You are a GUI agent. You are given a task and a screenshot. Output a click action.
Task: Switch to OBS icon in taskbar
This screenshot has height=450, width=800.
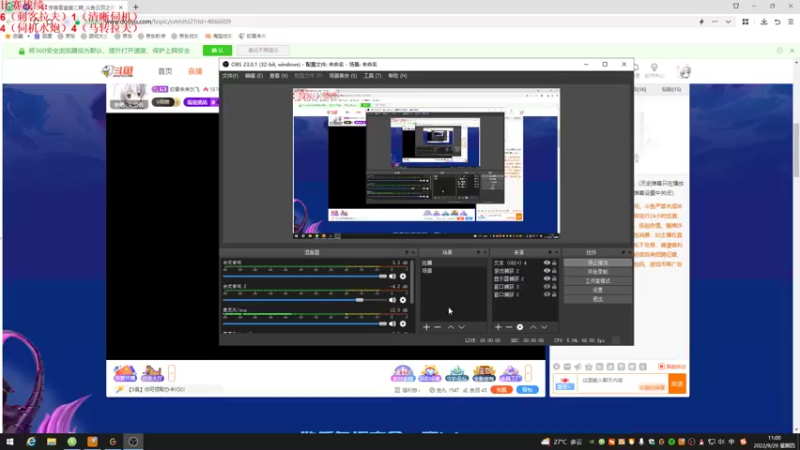(x=133, y=442)
